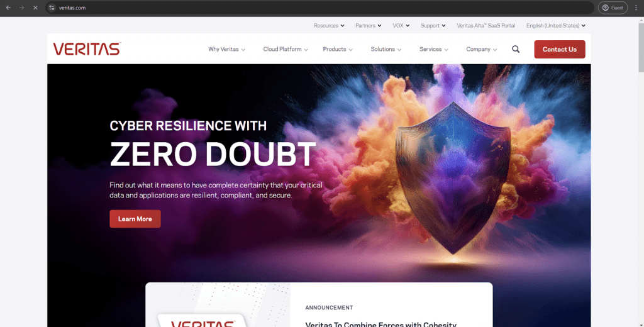
Task: Click the Veritas logo
Action: [x=87, y=49]
